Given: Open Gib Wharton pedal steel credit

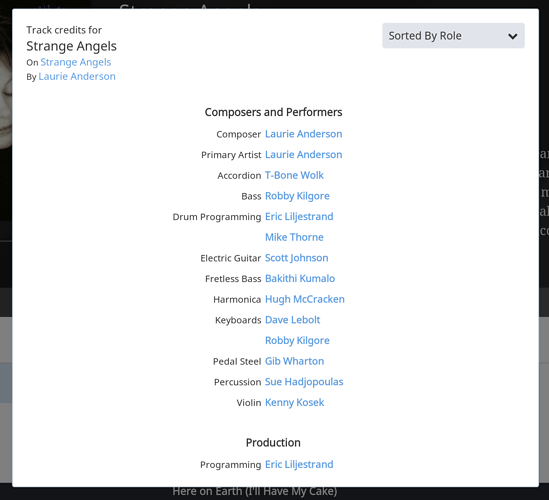Looking at the screenshot, I should [294, 361].
